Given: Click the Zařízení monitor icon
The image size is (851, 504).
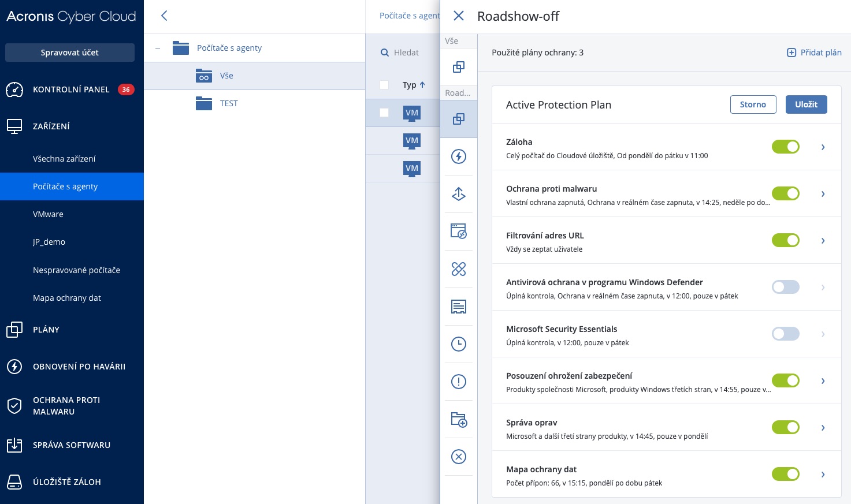Looking at the screenshot, I should [x=14, y=126].
